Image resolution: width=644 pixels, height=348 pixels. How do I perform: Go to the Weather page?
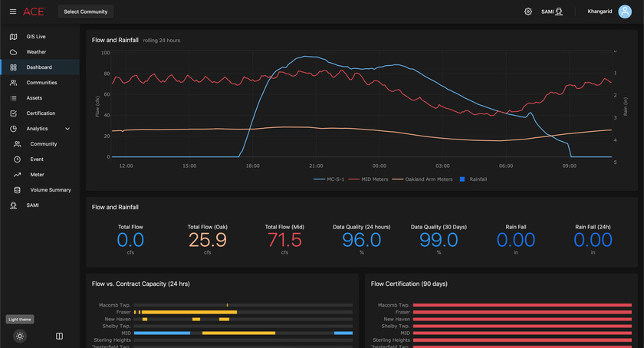pos(36,52)
